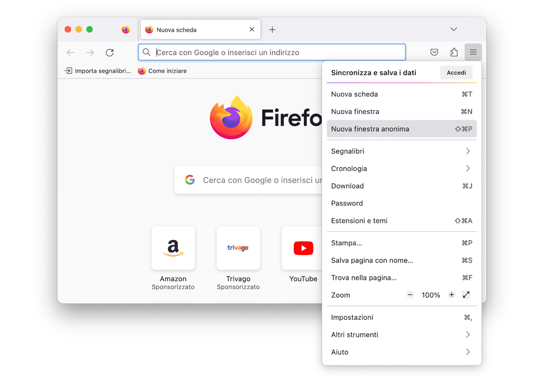
Task: Select Nuova scheda menu item
Action: (402, 94)
